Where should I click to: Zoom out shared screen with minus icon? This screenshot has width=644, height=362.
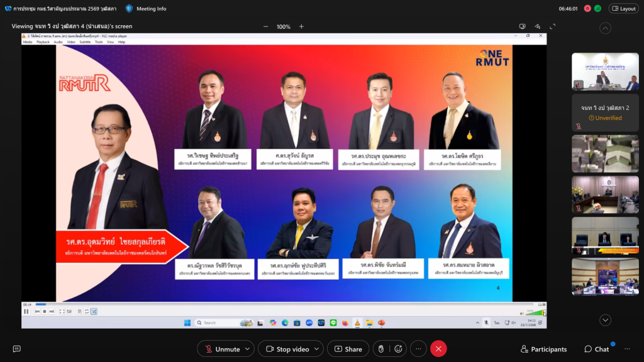point(265,26)
